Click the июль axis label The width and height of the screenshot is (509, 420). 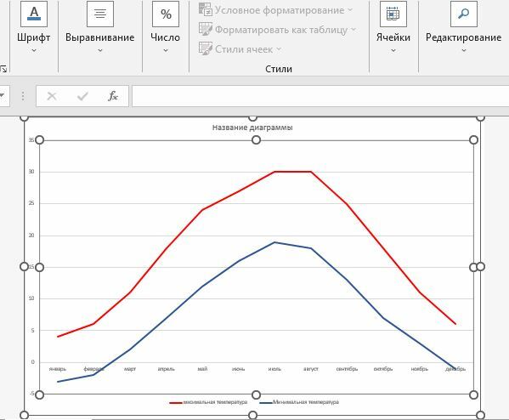pos(274,369)
